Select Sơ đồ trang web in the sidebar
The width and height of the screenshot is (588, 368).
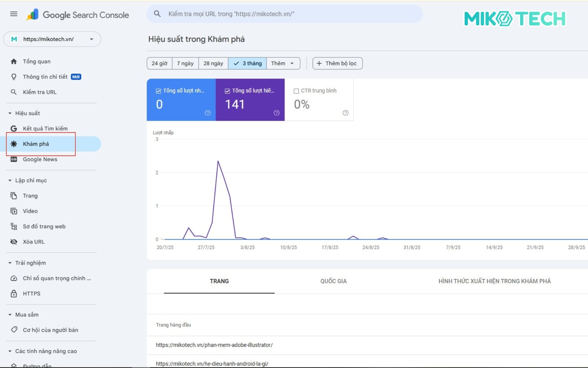44,226
